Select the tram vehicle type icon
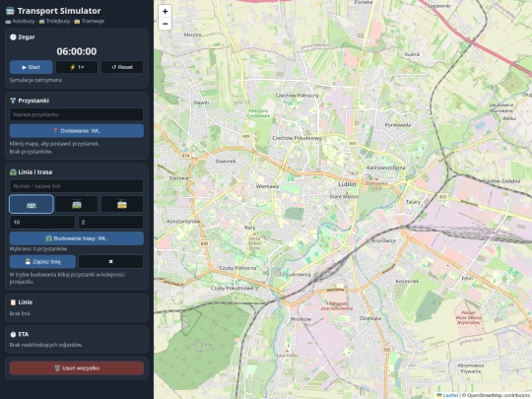This screenshot has height=399, width=532. pos(122,204)
